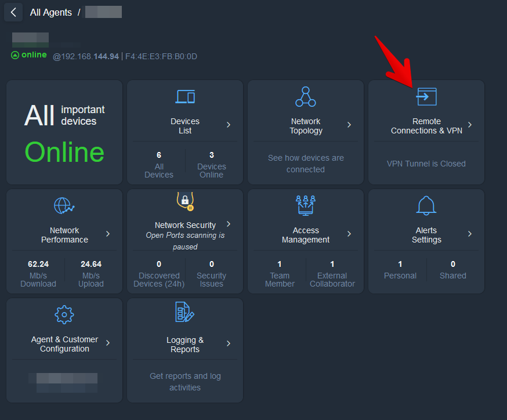Click the chevron next to Alerts Settings

[x=470, y=234]
